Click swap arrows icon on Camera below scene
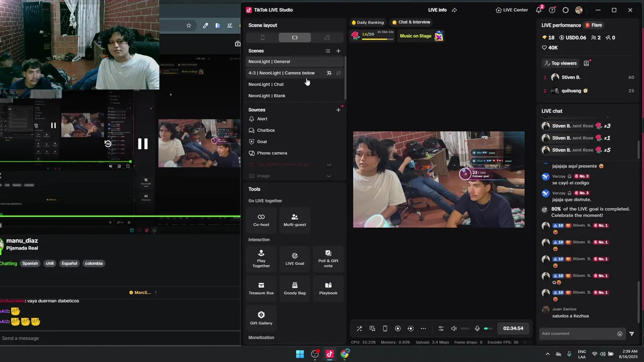The width and height of the screenshot is (644, 362). click(339, 73)
